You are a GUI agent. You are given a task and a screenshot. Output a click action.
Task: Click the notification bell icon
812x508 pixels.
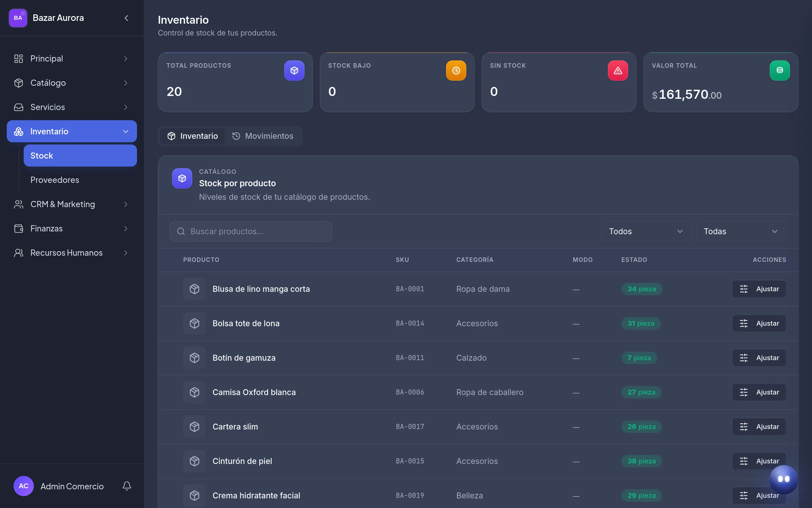coord(127,486)
